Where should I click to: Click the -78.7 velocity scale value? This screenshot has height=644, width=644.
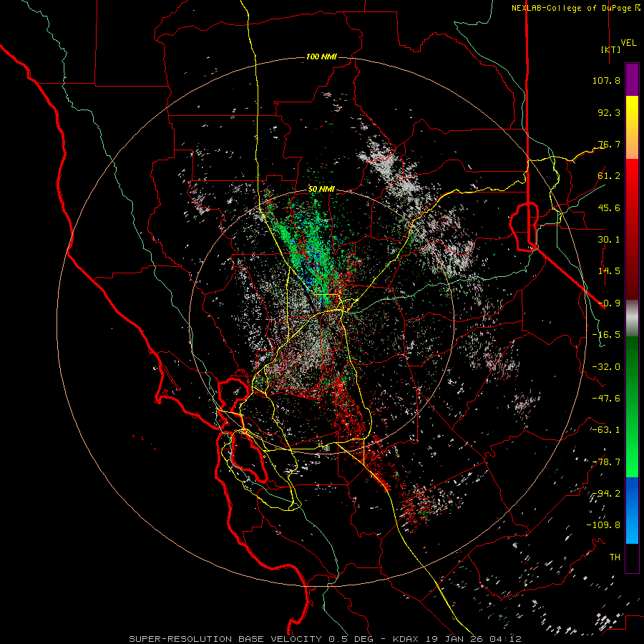tap(606, 462)
